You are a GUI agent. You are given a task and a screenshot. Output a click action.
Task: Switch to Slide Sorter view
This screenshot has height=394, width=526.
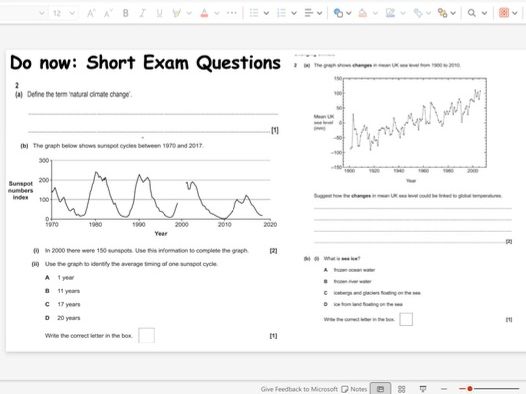tap(402, 389)
